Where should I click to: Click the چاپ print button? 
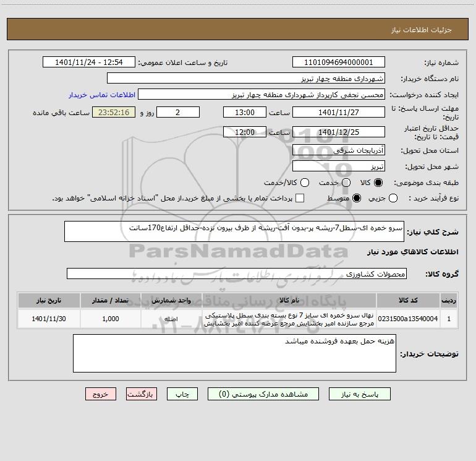(x=182, y=394)
